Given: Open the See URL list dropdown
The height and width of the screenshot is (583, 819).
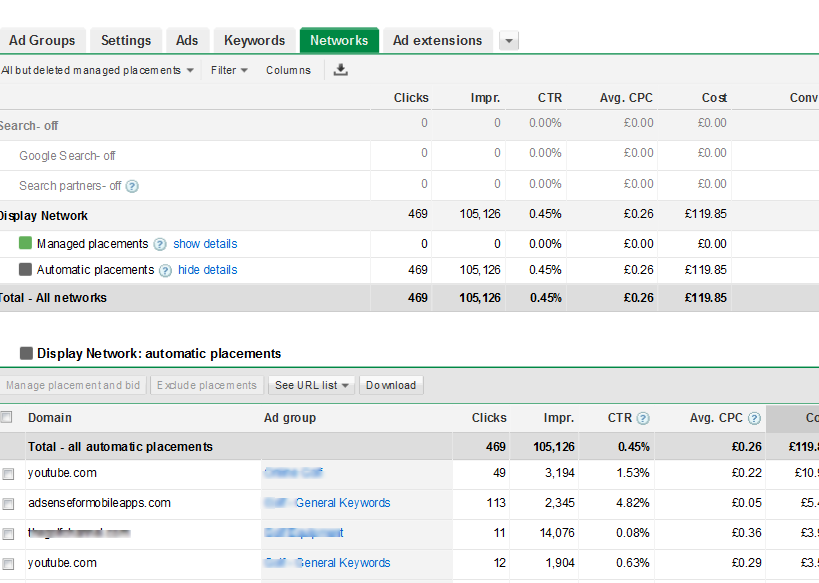Looking at the screenshot, I should 313,385.
